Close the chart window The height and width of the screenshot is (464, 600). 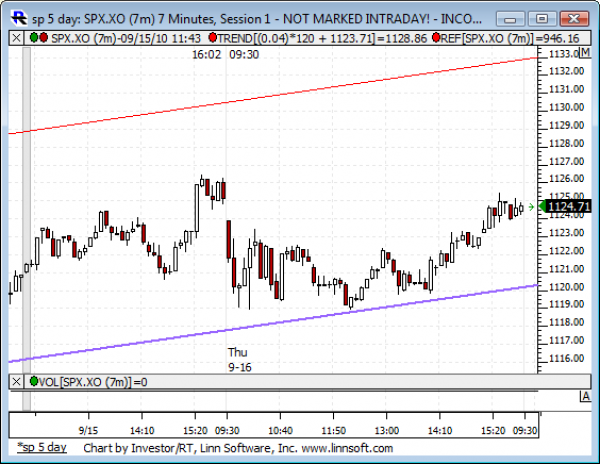tap(574, 19)
